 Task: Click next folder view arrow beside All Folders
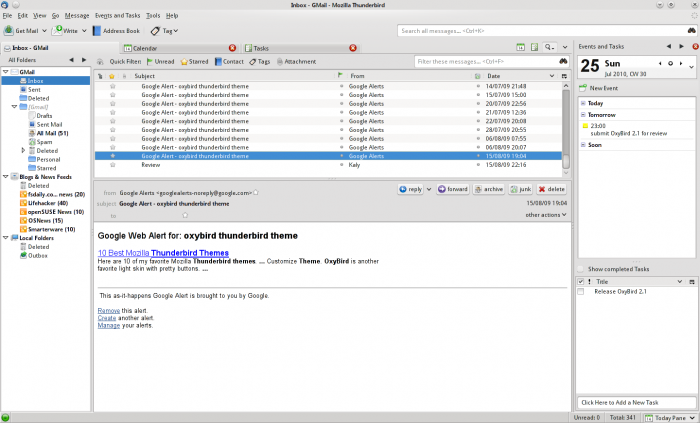83,60
